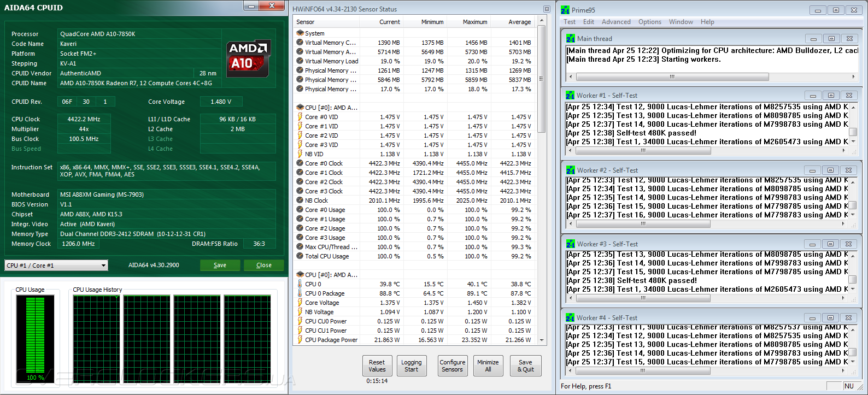Screen dimensions: 868x395
Task: Click the lightning icon beside Core #0 VID
Action: point(300,116)
